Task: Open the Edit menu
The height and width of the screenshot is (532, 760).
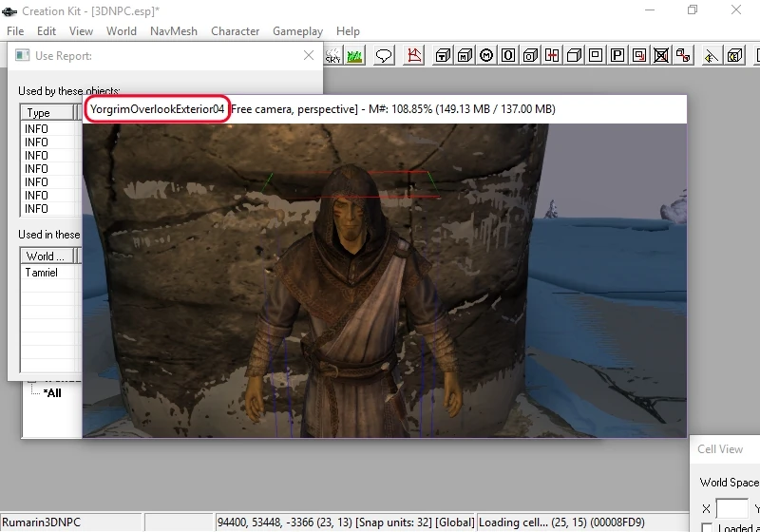Action: pos(46,31)
